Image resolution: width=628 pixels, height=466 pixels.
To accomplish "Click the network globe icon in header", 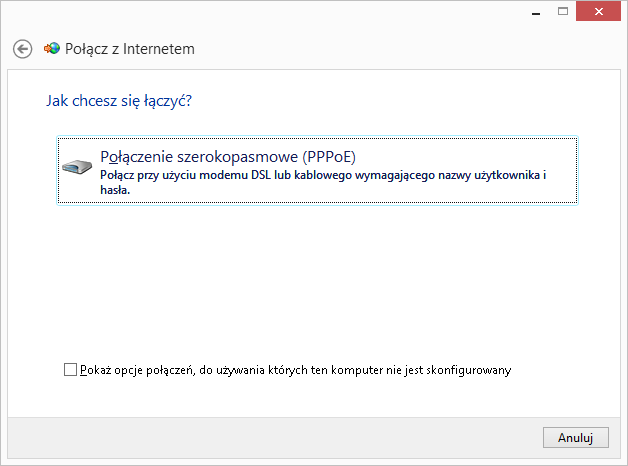I will click(52, 48).
